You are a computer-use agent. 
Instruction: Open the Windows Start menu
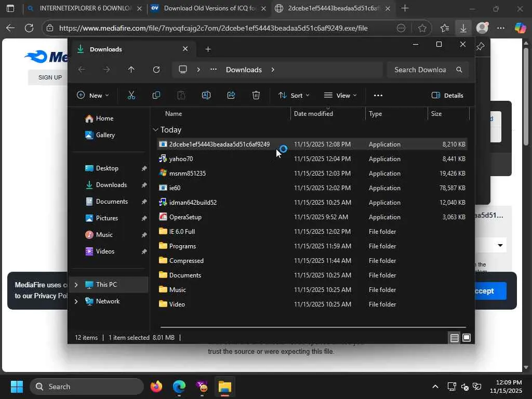[x=17, y=387]
